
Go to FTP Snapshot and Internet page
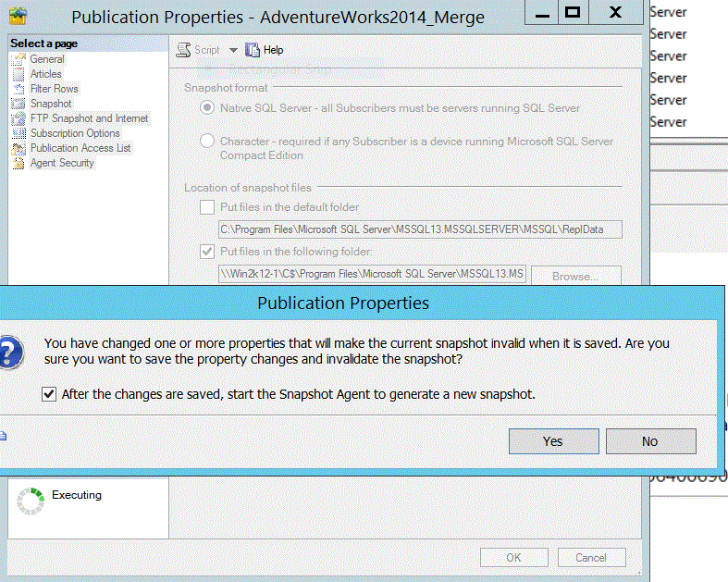coord(89,118)
